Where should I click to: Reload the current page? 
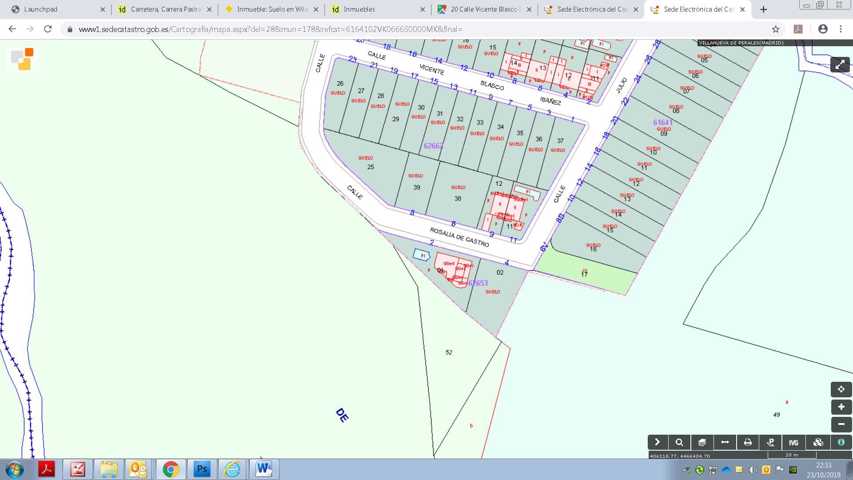(47, 29)
